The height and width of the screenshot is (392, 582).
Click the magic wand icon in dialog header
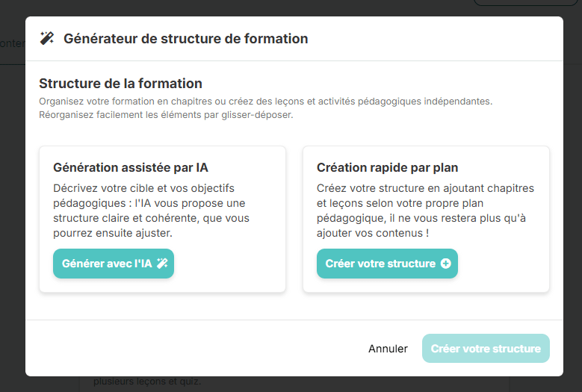pyautogui.click(x=47, y=39)
